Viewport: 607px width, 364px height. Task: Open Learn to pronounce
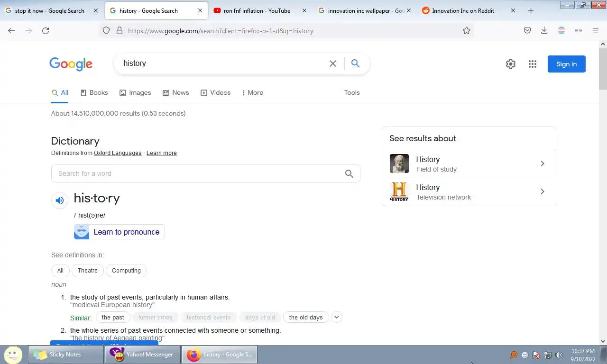tap(120, 232)
